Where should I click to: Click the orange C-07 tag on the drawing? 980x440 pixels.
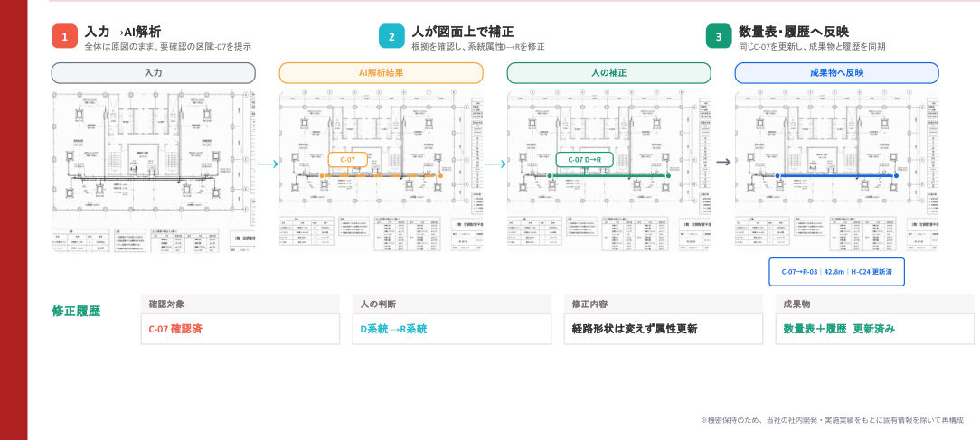tap(347, 159)
